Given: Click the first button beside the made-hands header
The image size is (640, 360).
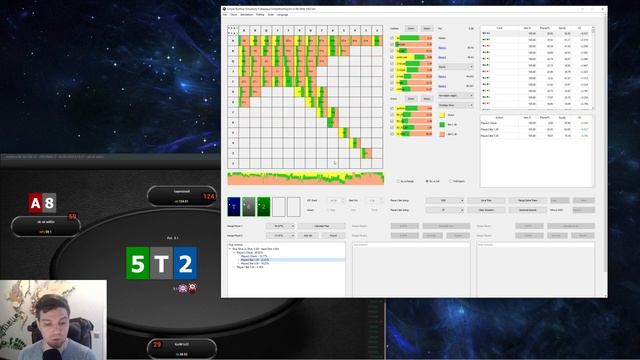Looking at the screenshot, I should coord(411,28).
